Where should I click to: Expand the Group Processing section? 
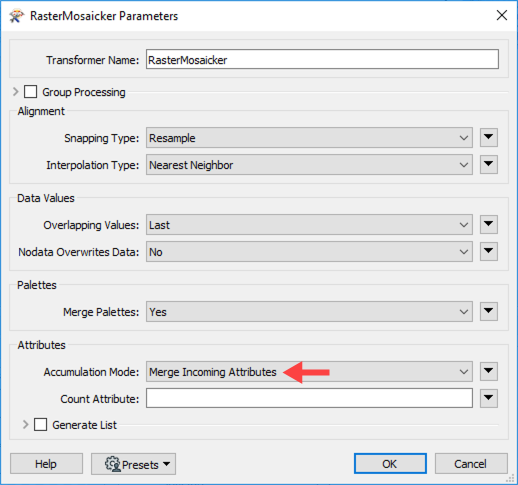pyautogui.click(x=15, y=92)
